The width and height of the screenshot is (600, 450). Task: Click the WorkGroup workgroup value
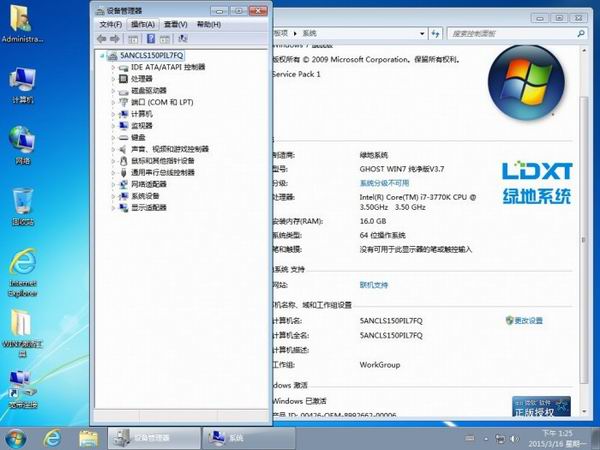tap(380, 365)
